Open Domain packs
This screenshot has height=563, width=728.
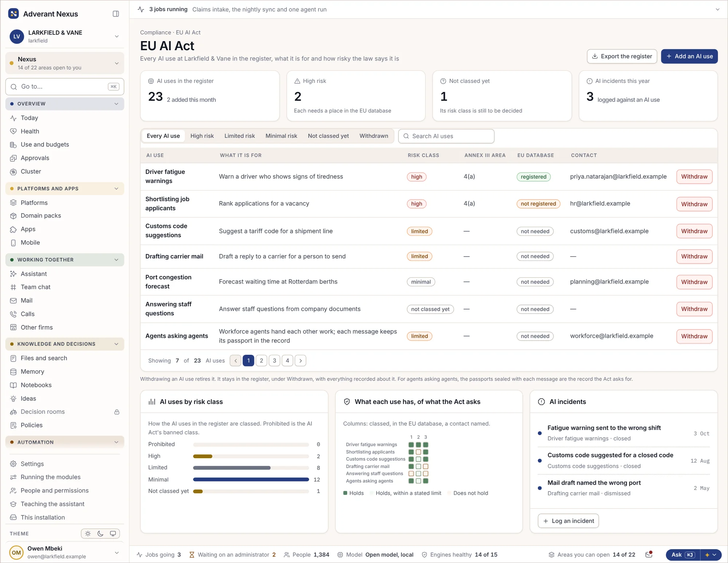(65, 216)
